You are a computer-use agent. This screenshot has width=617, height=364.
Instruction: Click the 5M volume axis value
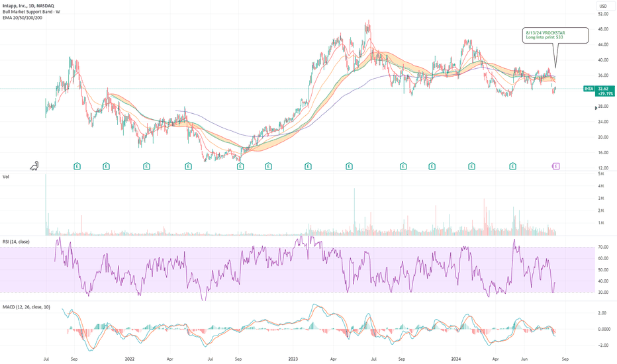[x=601, y=173]
